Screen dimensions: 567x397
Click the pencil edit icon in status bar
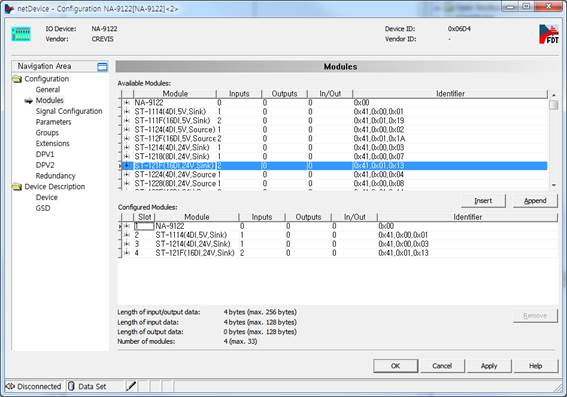[x=131, y=386]
